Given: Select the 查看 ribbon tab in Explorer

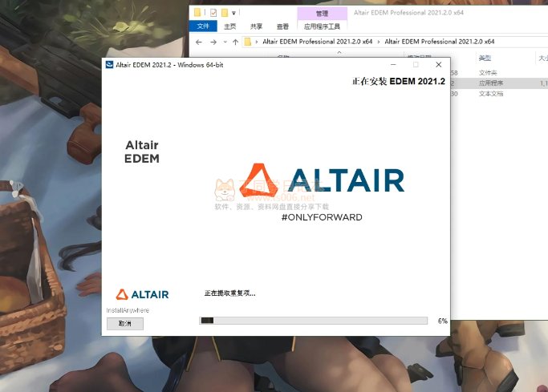Looking at the screenshot, I should click(x=282, y=26).
